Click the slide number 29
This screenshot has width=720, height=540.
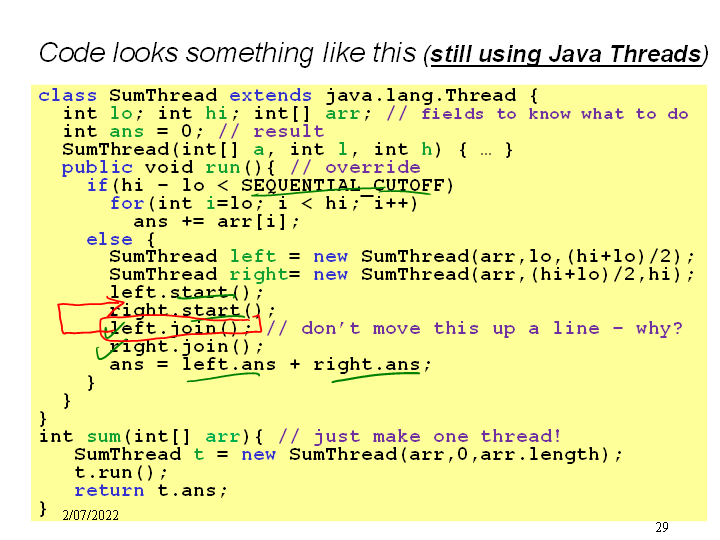point(661,527)
